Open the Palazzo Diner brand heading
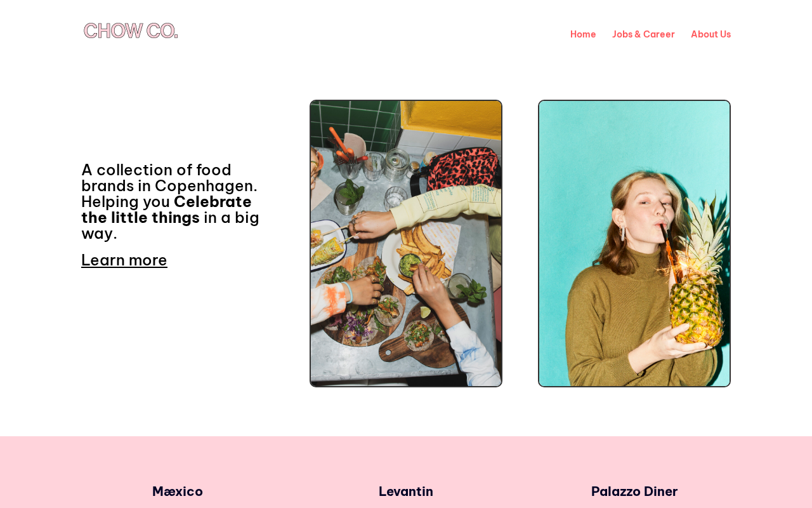The width and height of the screenshot is (812, 508). pyautogui.click(x=634, y=491)
